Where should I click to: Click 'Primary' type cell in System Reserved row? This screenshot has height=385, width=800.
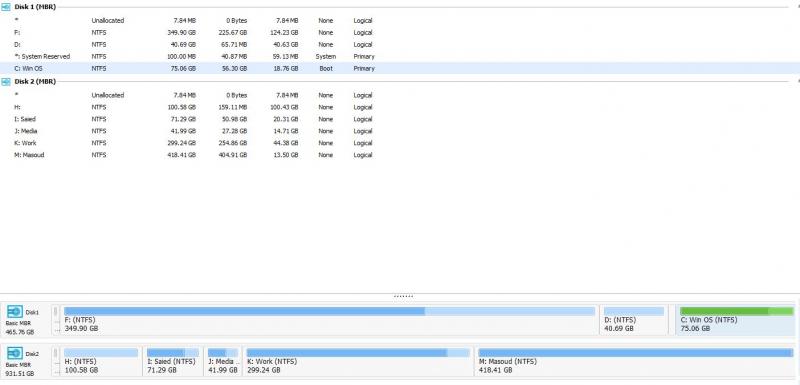tap(364, 57)
